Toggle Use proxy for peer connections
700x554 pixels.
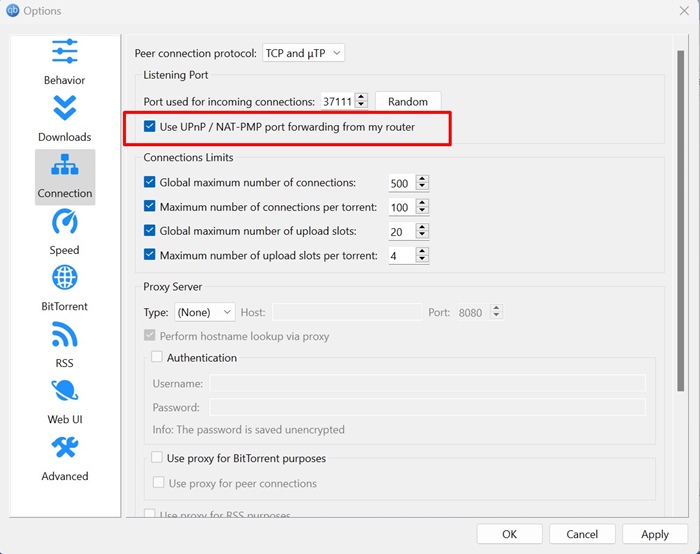(x=158, y=482)
